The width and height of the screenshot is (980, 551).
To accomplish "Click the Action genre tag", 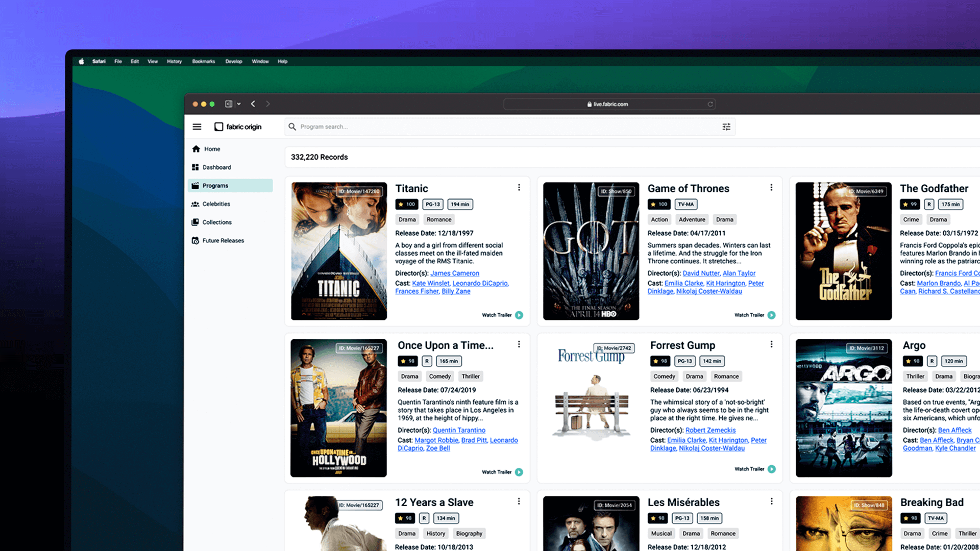I will 659,220.
